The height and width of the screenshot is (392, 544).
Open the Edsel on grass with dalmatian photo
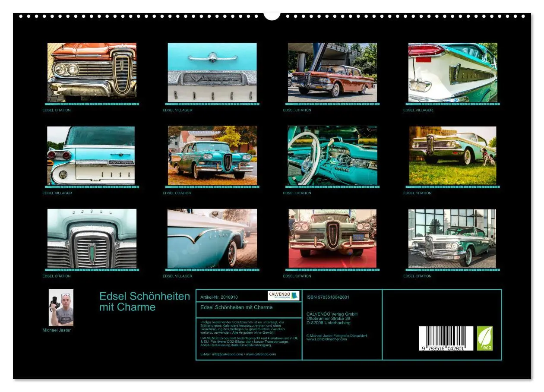pos(452,155)
